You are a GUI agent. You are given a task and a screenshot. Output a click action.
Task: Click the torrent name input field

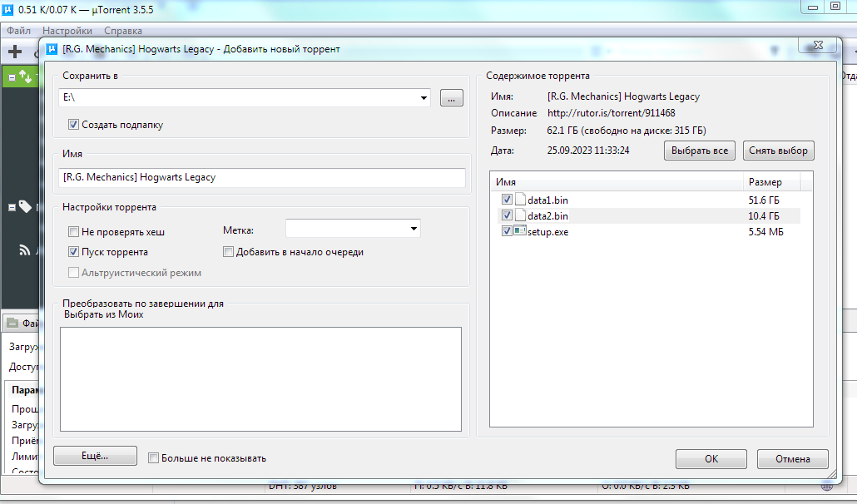point(262,177)
